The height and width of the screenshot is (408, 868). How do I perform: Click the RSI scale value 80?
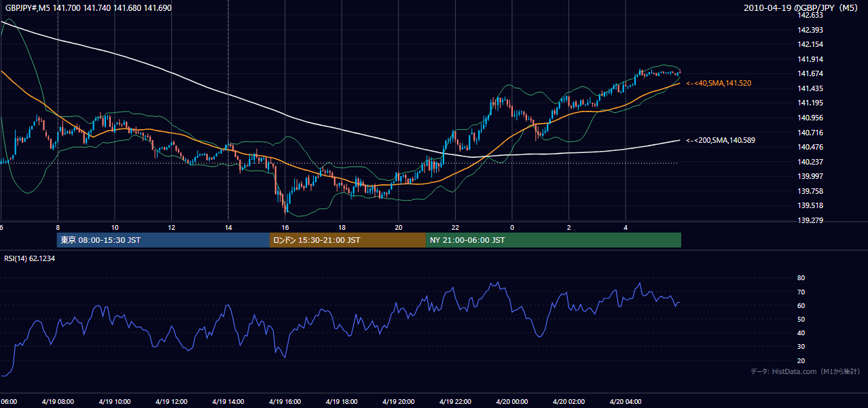tap(801, 278)
